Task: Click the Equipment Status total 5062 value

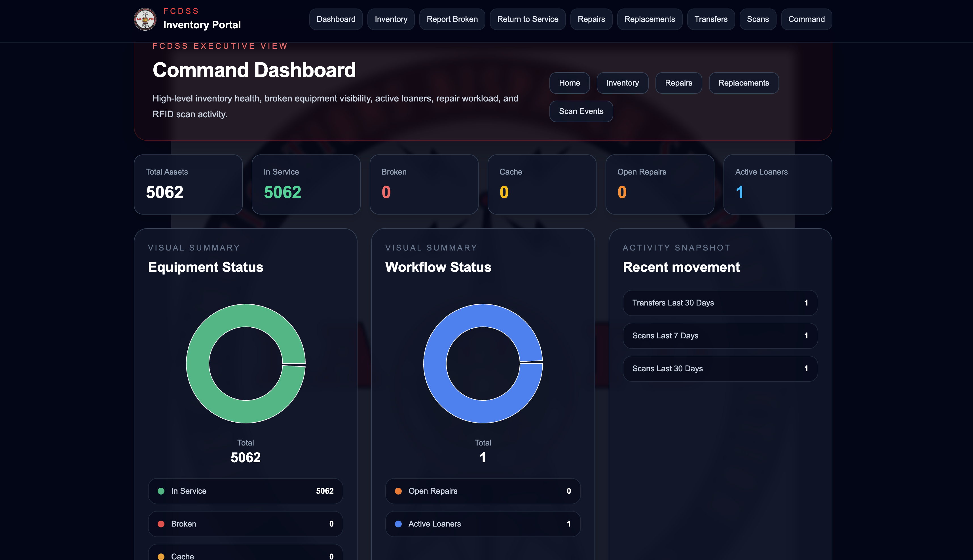Action: (246, 458)
